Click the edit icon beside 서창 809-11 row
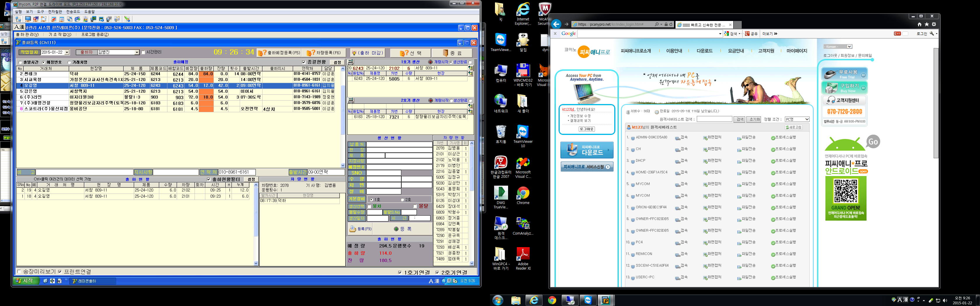 (x=470, y=68)
